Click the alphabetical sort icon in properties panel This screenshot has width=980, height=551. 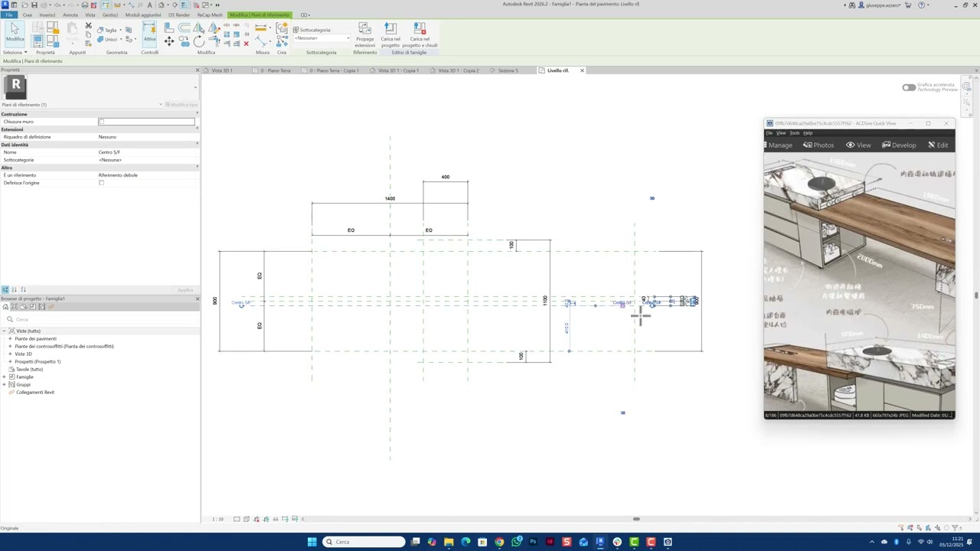(x=14, y=289)
